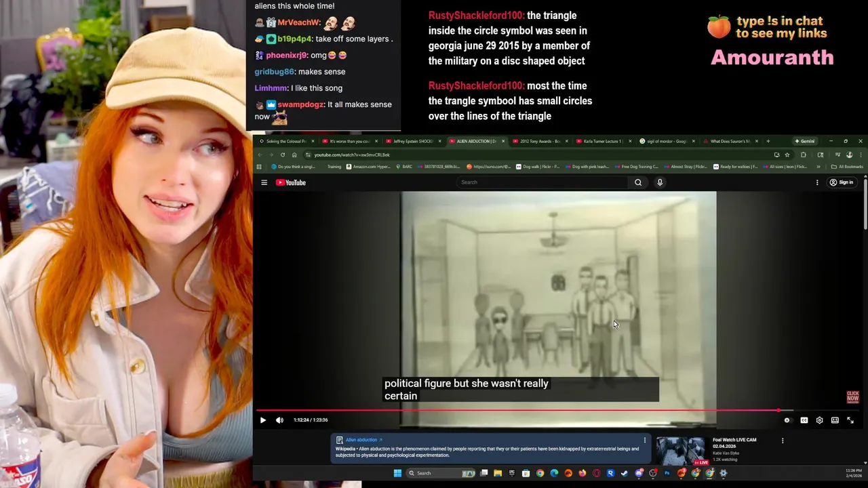The height and width of the screenshot is (488, 868).
Task: Reload the page
Action: pyautogui.click(x=283, y=155)
